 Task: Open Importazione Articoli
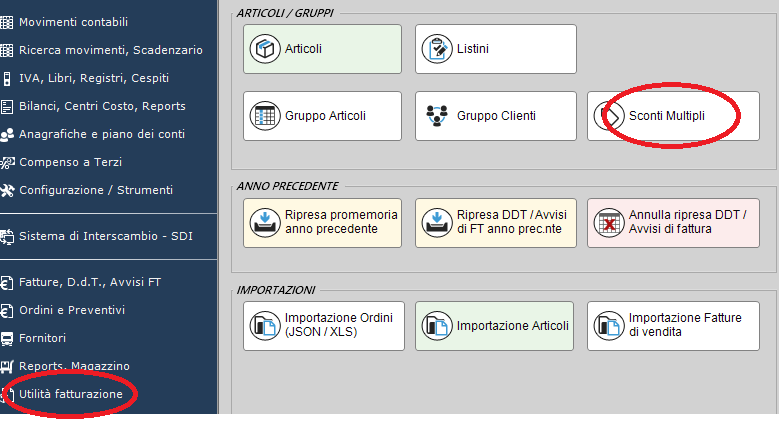(x=494, y=326)
